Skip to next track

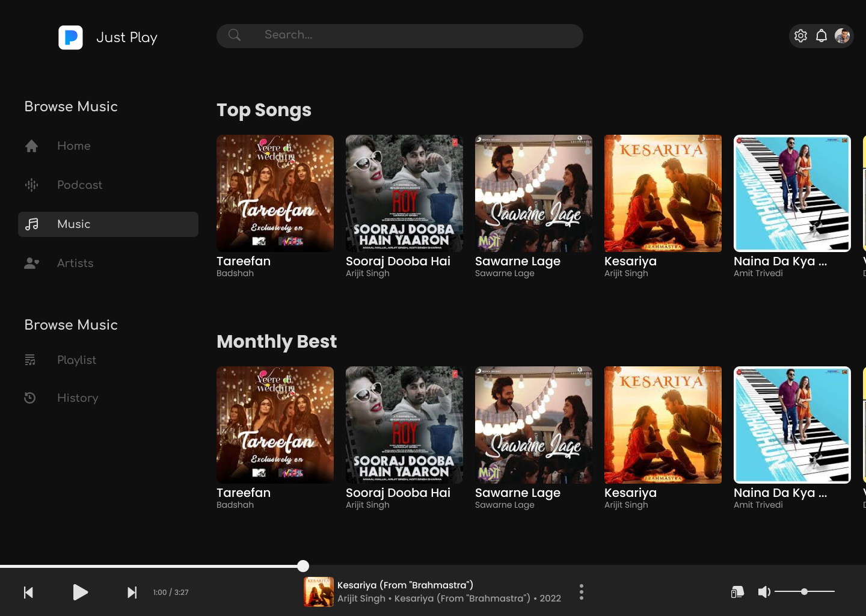(x=132, y=593)
